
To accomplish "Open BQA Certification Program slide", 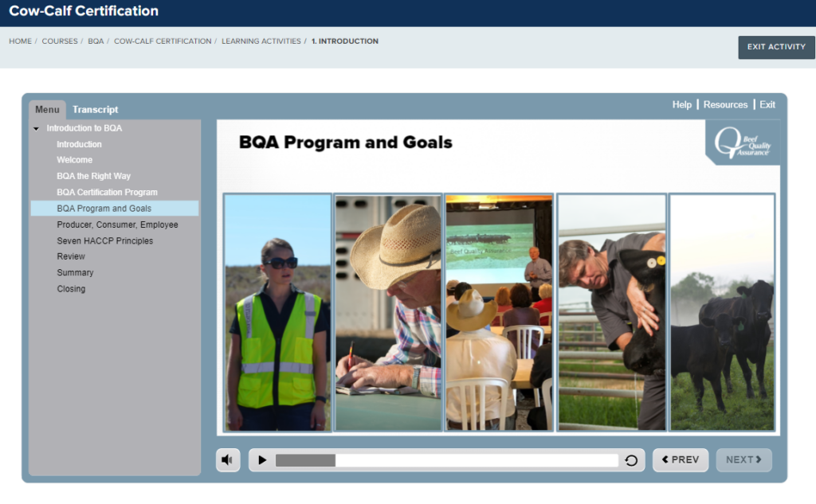I will [x=108, y=192].
